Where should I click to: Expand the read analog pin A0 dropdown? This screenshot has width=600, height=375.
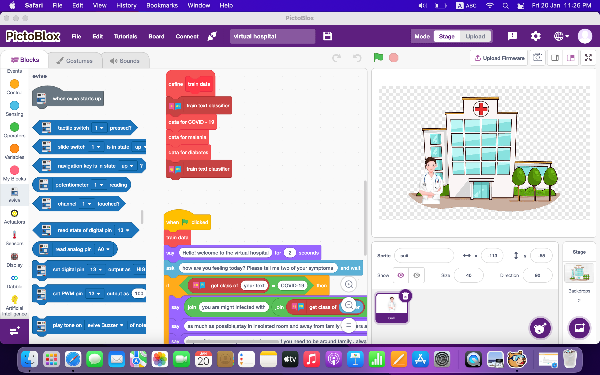[104, 249]
